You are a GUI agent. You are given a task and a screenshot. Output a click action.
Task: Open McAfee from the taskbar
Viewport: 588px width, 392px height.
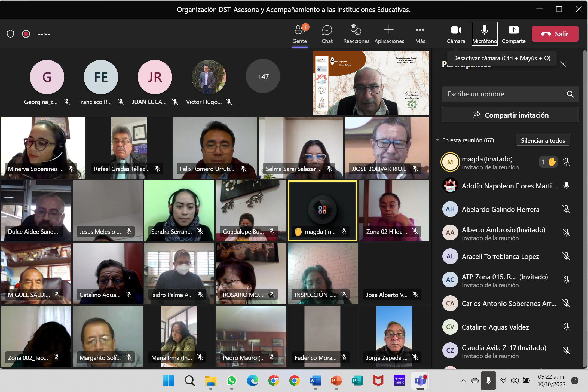point(378,381)
